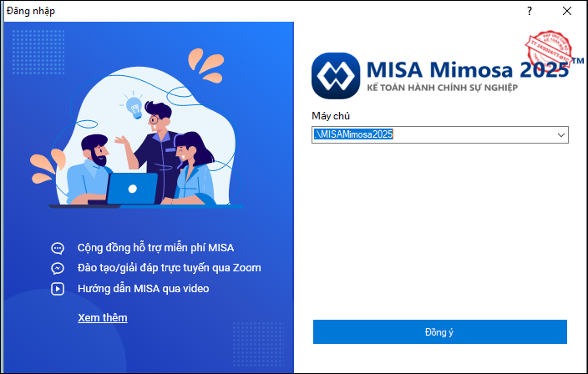Click the Máy chủ label

click(x=331, y=116)
